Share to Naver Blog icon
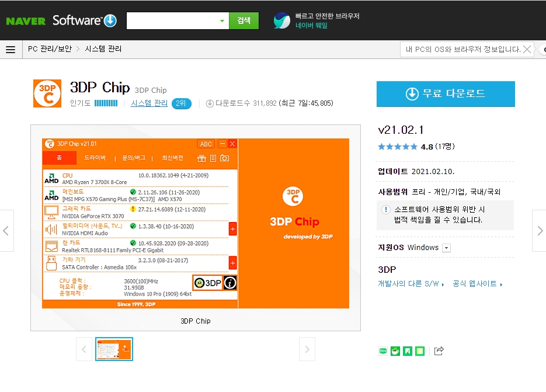 click(383, 351)
